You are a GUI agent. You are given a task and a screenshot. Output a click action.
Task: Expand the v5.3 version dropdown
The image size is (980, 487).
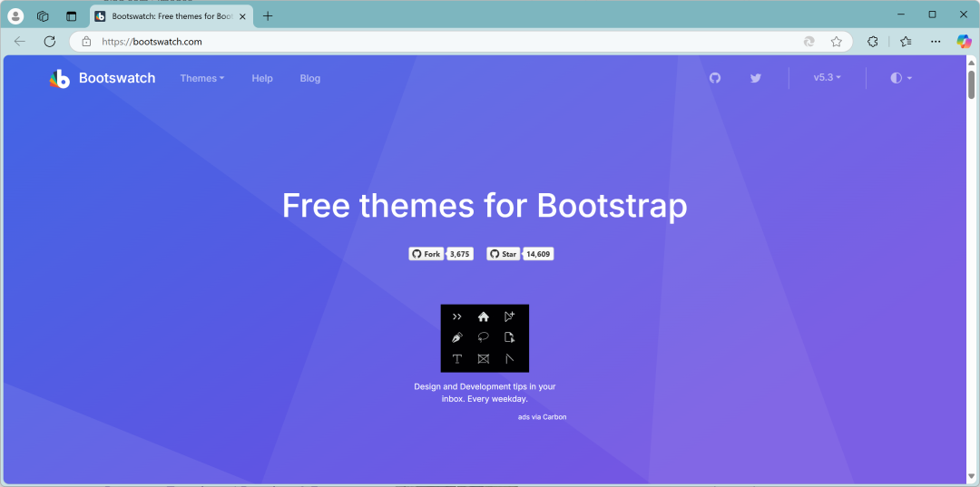[827, 77]
